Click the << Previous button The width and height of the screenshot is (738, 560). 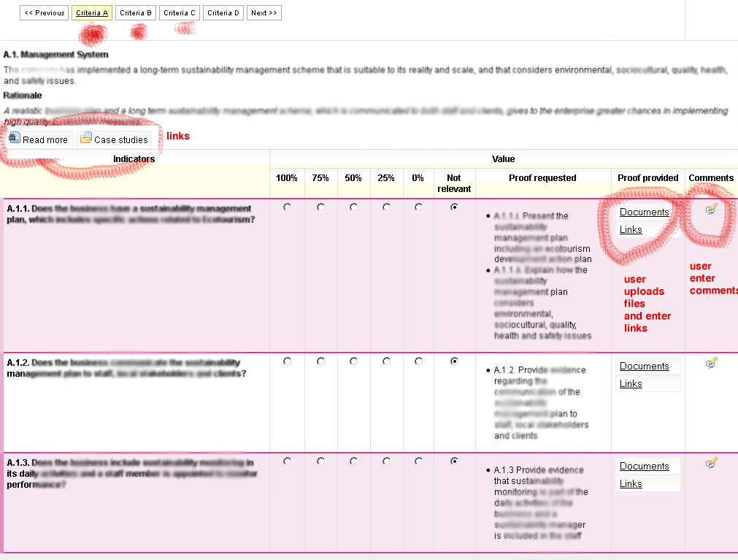(44, 13)
